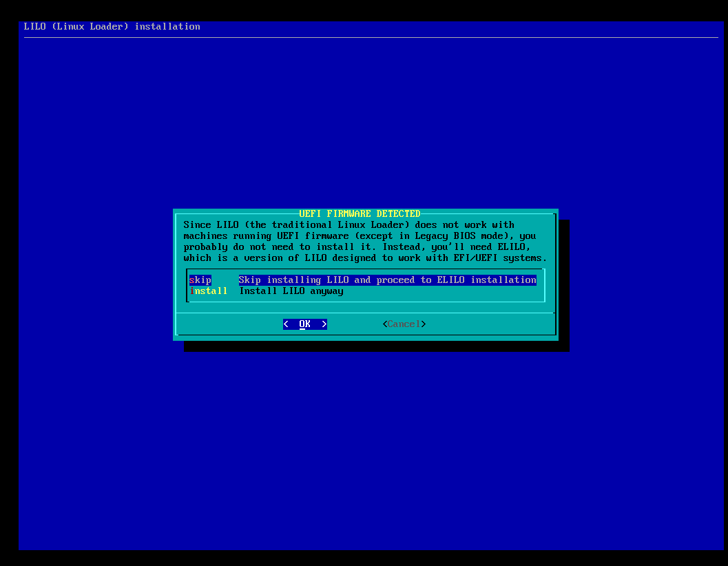The height and width of the screenshot is (566, 728).
Task: Click the "Since LILO (the traditional" text line
Action: pyautogui.click(x=349, y=225)
